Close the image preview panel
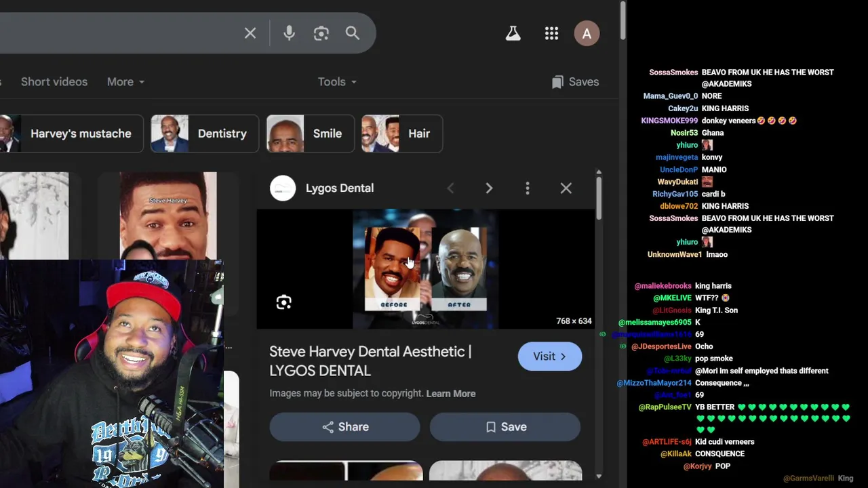This screenshot has height=488, width=868. (566, 188)
